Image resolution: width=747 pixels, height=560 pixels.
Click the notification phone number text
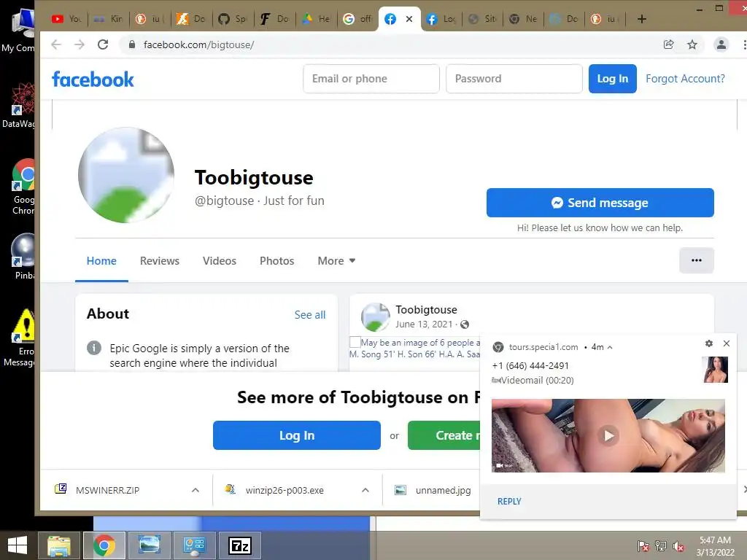point(530,366)
